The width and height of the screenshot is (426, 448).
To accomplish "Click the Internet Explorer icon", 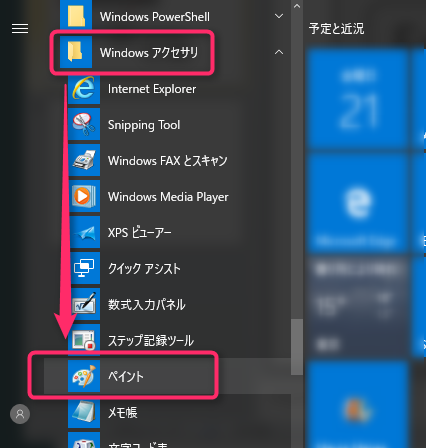I will point(84,88).
